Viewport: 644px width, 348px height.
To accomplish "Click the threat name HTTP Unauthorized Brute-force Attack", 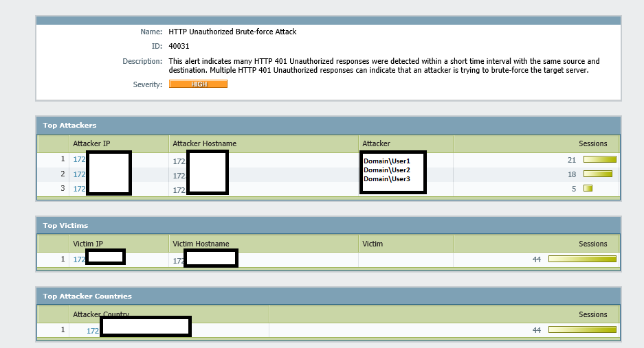I will pyautogui.click(x=232, y=32).
